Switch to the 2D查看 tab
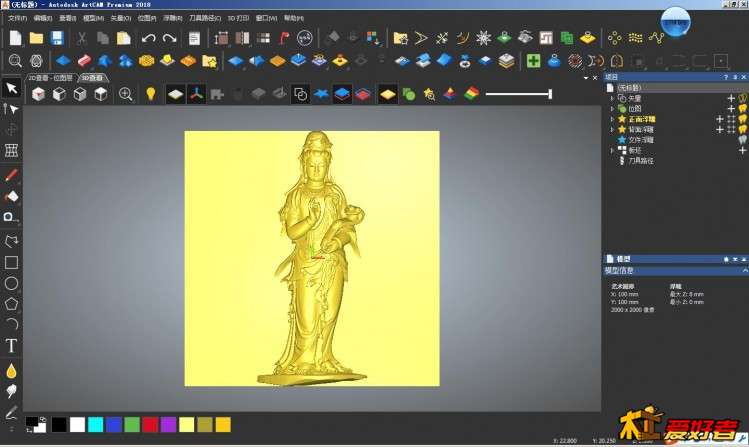 pos(50,78)
